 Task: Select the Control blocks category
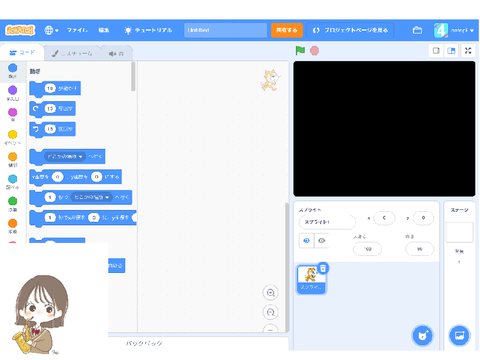tap(13, 160)
